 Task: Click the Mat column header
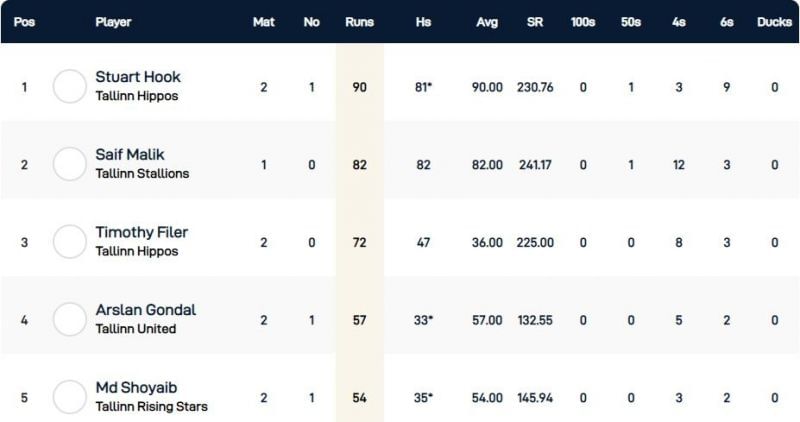click(x=264, y=22)
